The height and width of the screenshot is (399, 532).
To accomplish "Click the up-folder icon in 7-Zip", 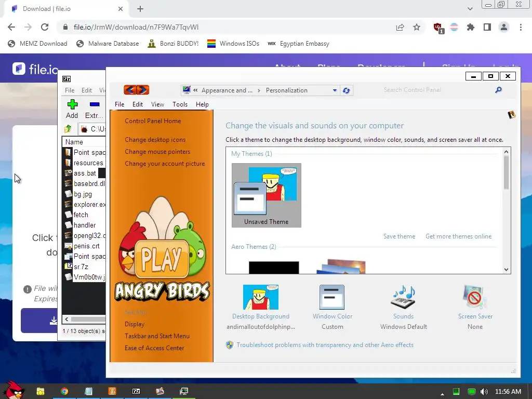I will click(x=68, y=129).
